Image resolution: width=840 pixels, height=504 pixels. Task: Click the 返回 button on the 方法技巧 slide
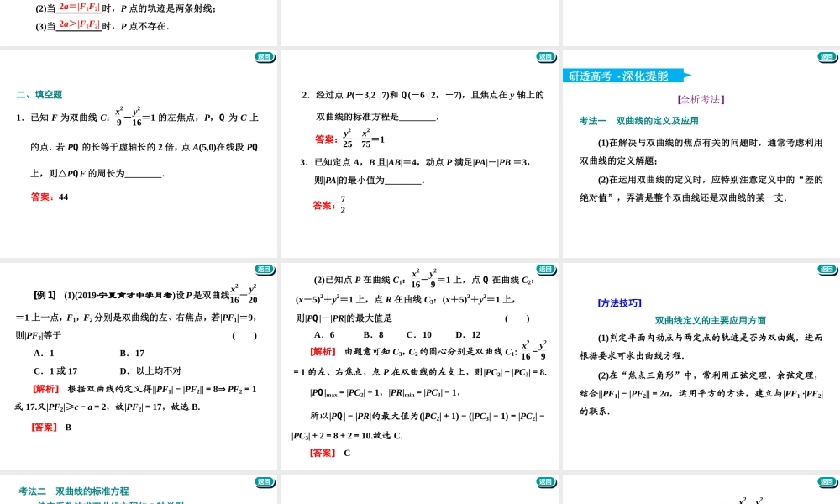click(x=825, y=270)
